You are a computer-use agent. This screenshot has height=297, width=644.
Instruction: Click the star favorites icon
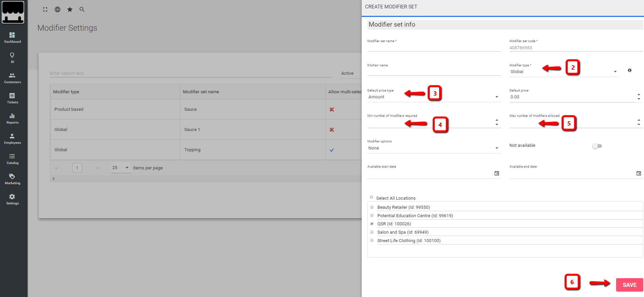(70, 9)
